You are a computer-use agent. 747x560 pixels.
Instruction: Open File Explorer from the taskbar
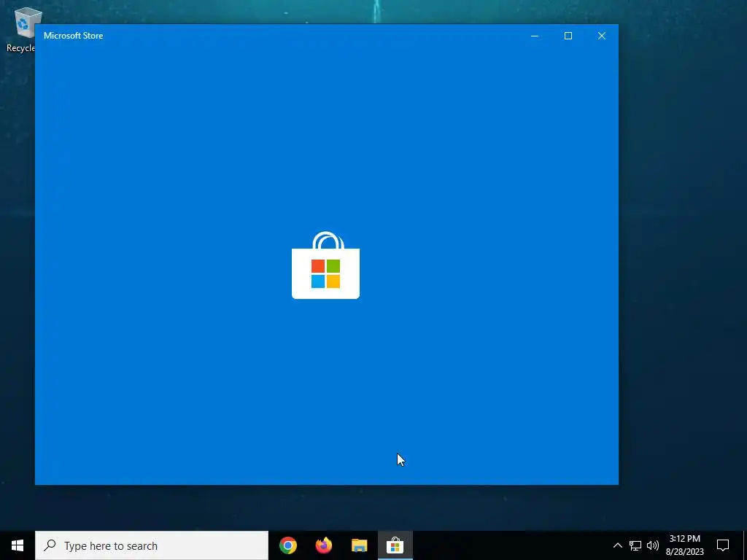click(359, 545)
